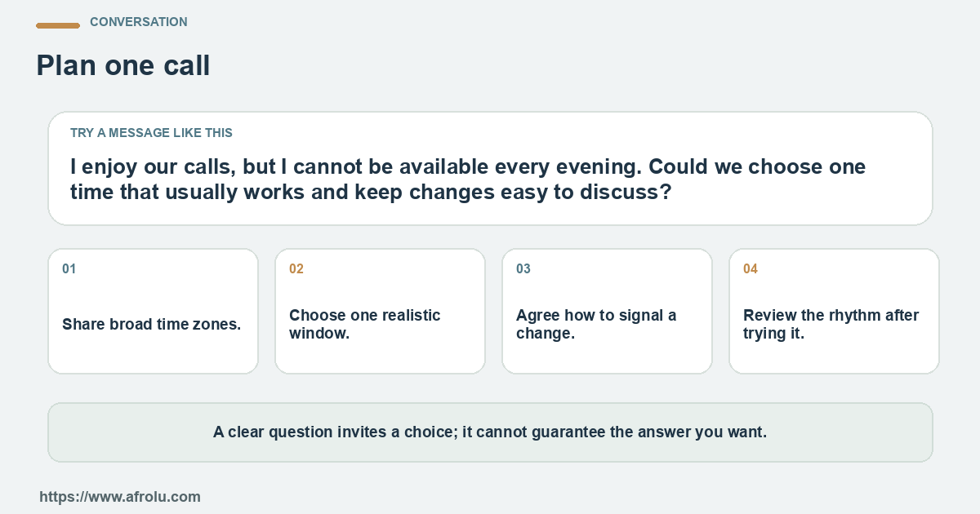980x514 pixels.
Task: Open card 02 'Choose one realistic window'
Action: click(380, 311)
